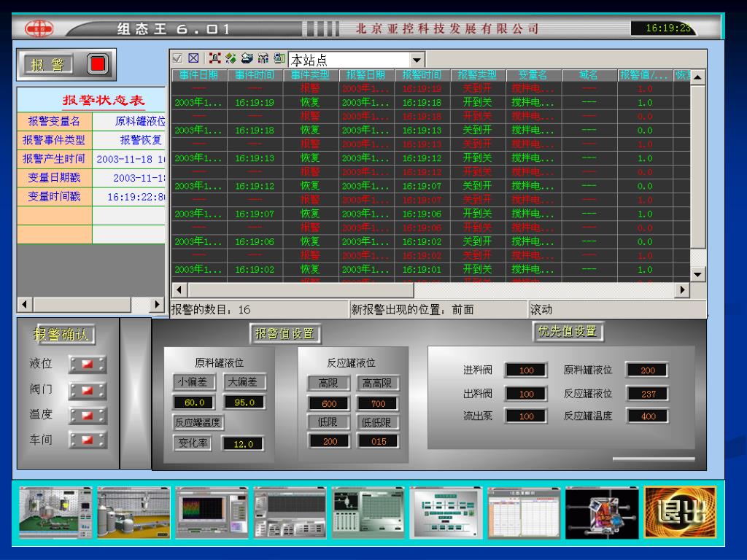Sort by the 事件日期 column header

tap(198, 75)
